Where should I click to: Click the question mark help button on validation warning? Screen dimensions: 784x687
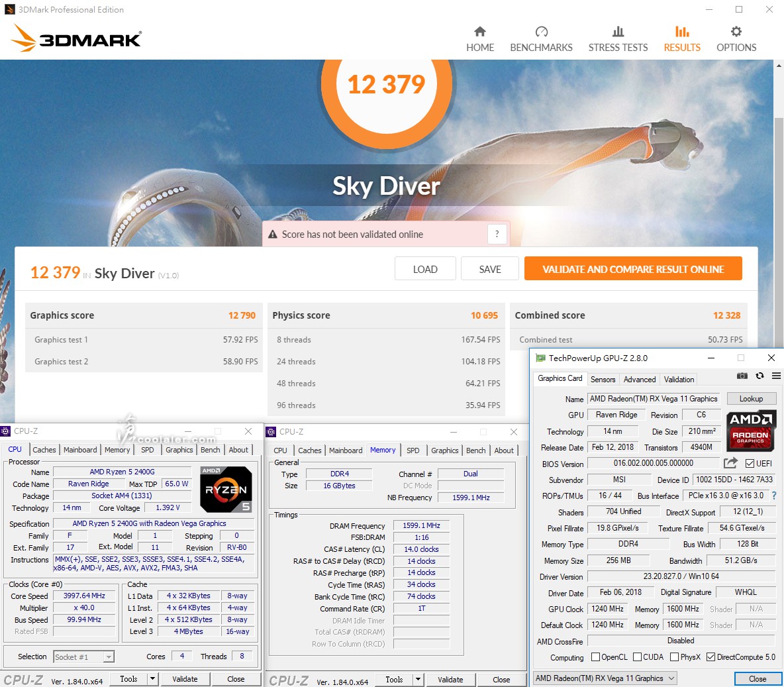[497, 234]
